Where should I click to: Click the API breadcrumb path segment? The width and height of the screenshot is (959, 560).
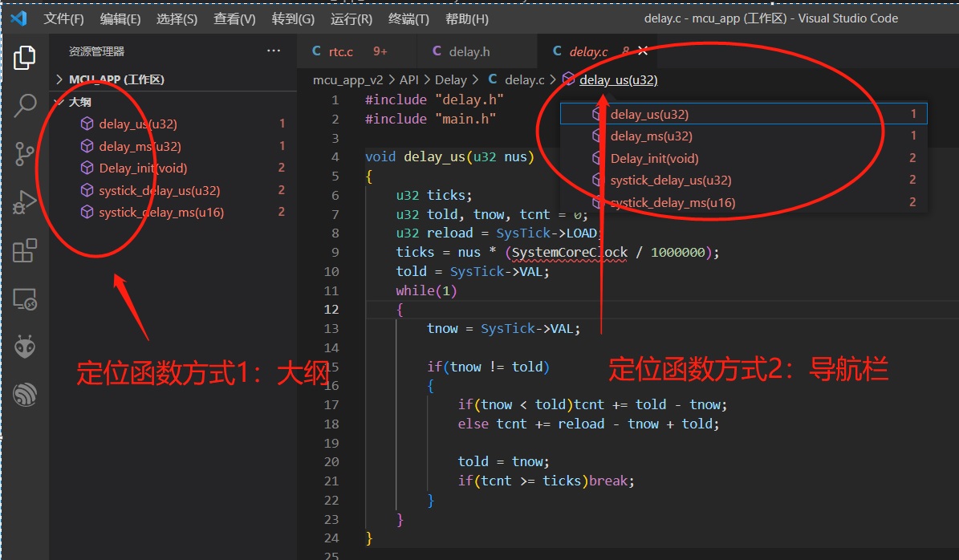click(409, 79)
